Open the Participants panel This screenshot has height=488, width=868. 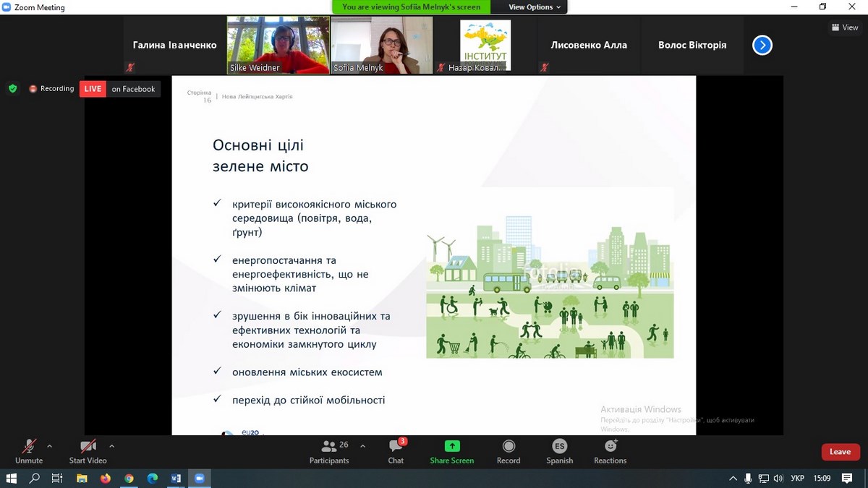click(329, 451)
